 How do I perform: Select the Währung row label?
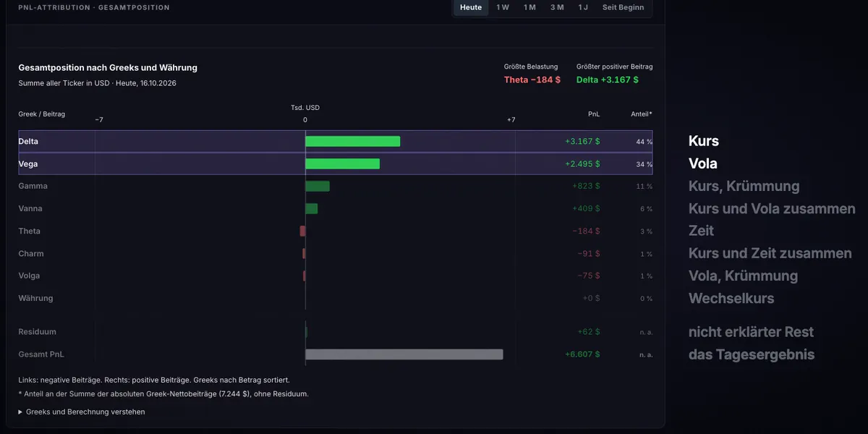pos(35,298)
